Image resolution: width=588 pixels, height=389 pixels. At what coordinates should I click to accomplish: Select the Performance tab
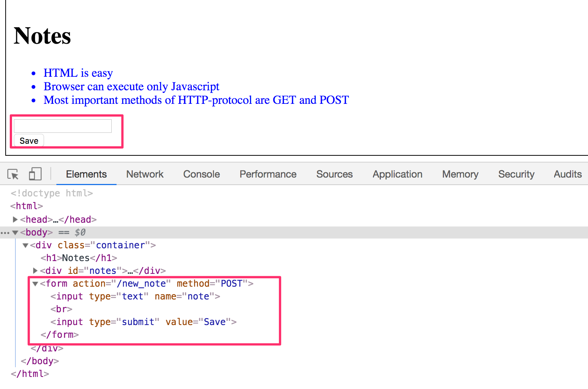(x=268, y=174)
